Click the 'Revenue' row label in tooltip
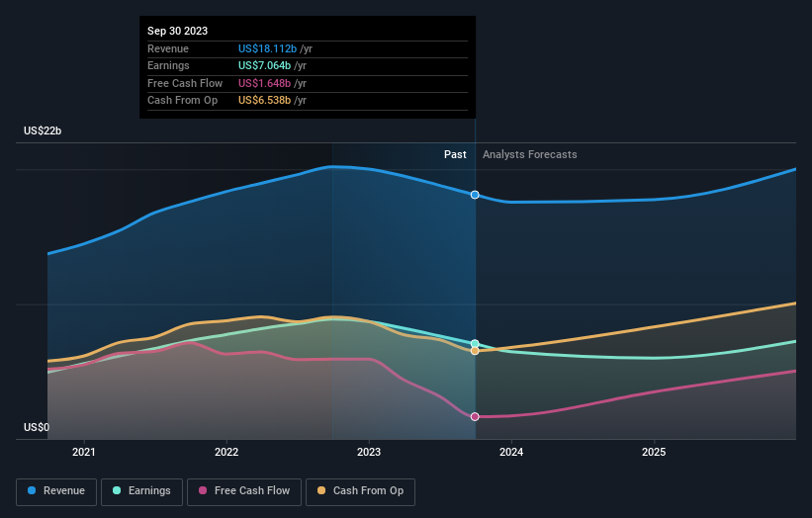Image resolution: width=812 pixels, height=518 pixels. 168,48
